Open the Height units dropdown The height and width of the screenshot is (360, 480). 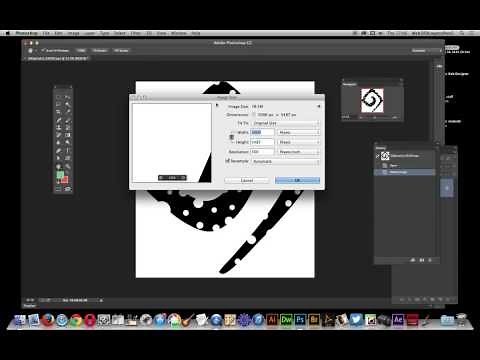point(298,142)
